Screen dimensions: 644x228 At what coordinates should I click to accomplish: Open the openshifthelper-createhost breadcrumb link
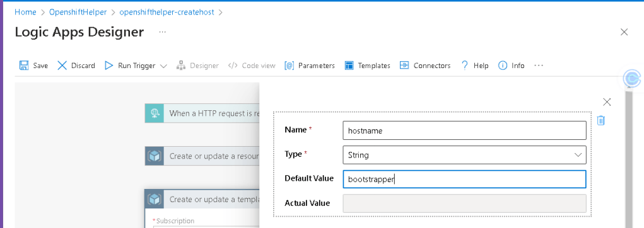pyautogui.click(x=167, y=12)
